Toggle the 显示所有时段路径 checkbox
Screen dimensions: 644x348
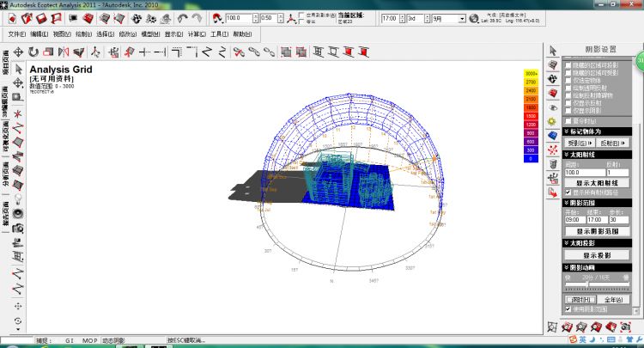pos(567,192)
